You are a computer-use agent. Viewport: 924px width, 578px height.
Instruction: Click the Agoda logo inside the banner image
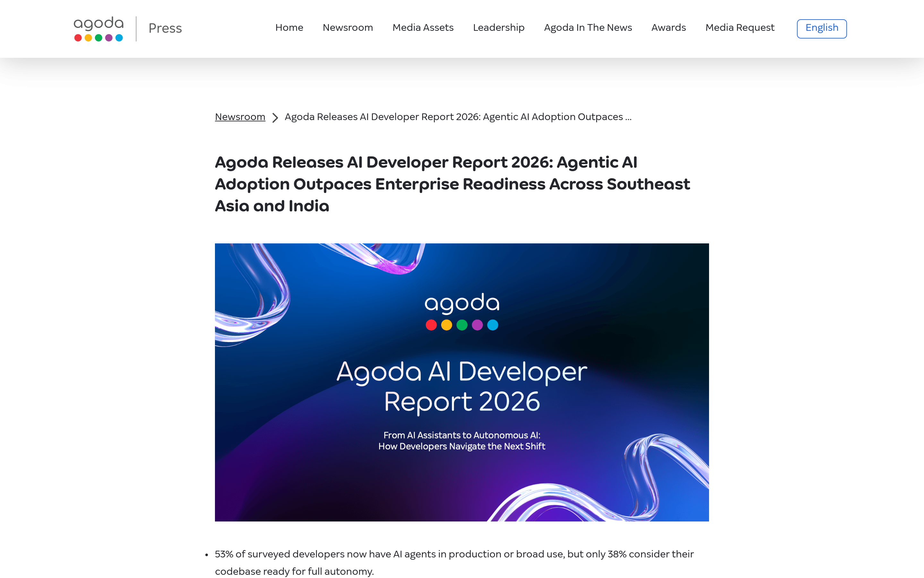coord(462,311)
